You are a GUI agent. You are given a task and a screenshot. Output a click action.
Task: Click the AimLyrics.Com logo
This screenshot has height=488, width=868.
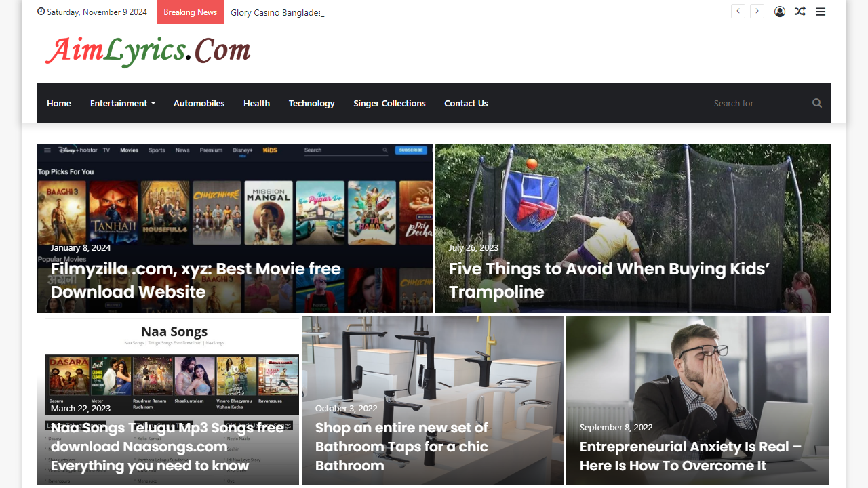[x=149, y=51]
